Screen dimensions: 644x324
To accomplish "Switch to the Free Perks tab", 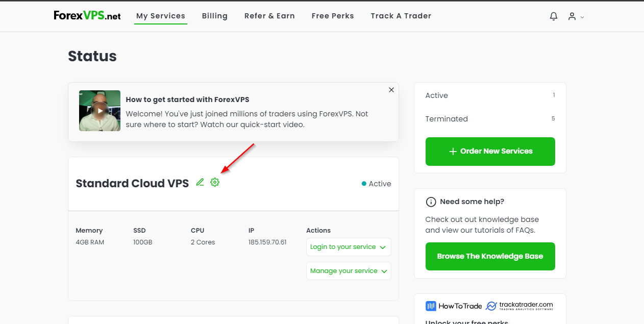I will pyautogui.click(x=333, y=16).
